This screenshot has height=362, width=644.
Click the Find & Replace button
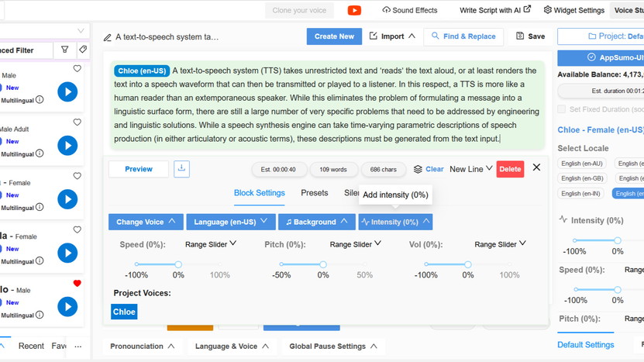pyautogui.click(x=463, y=36)
